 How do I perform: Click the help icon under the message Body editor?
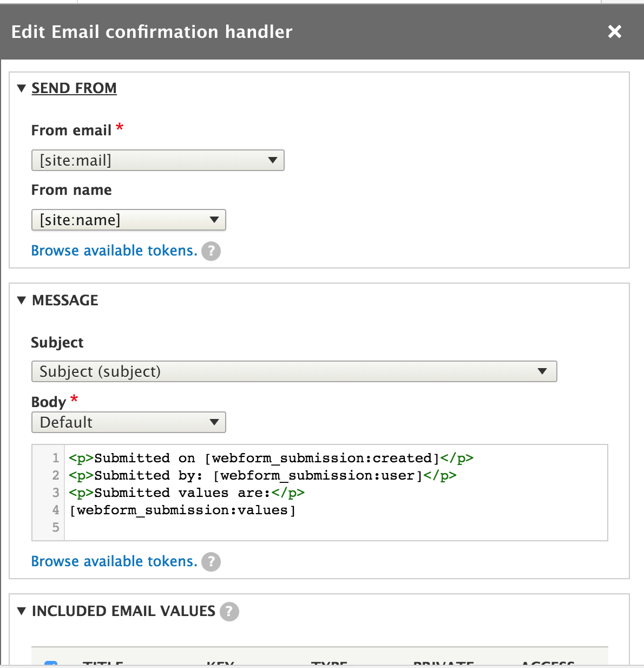(211, 561)
